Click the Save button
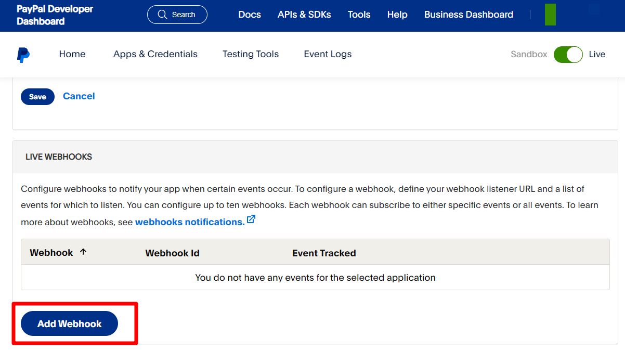The width and height of the screenshot is (625, 364). click(x=37, y=97)
